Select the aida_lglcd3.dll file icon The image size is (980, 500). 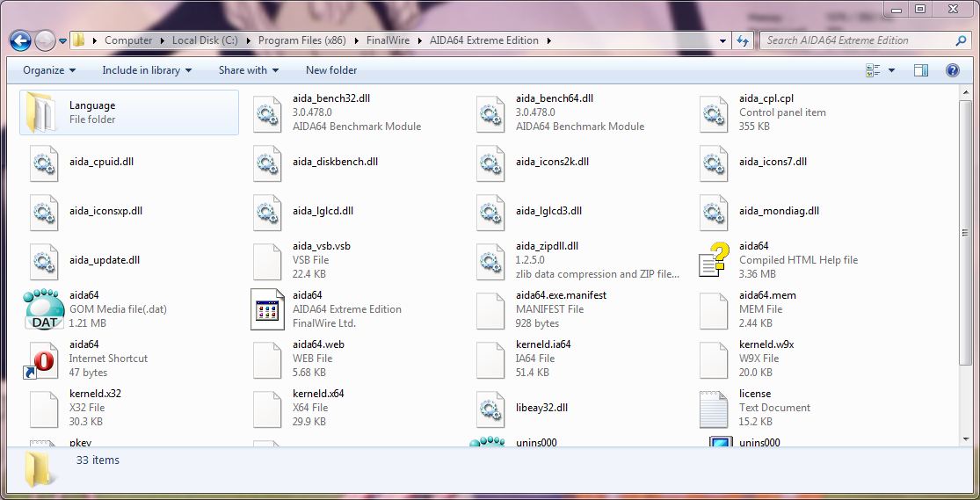tap(490, 213)
